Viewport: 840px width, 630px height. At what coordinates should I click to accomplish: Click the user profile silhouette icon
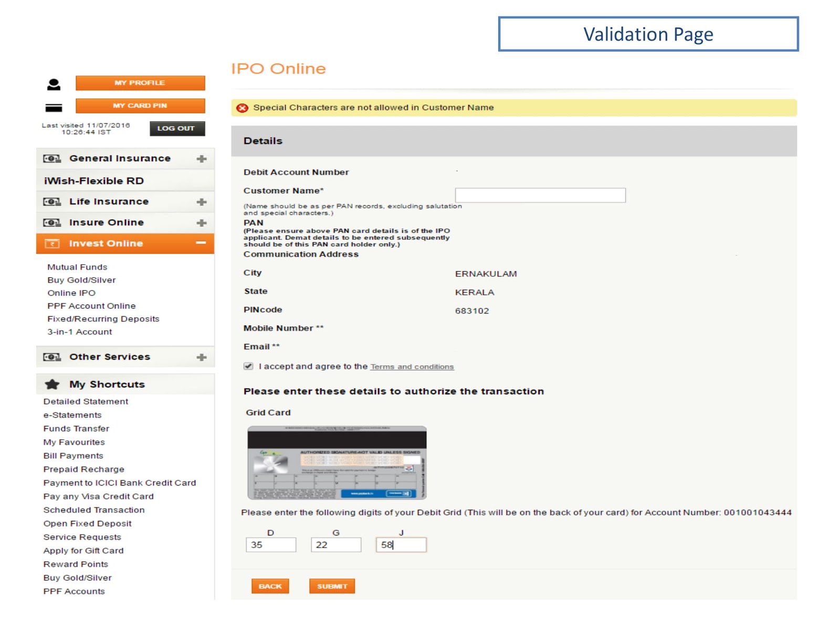54,84
